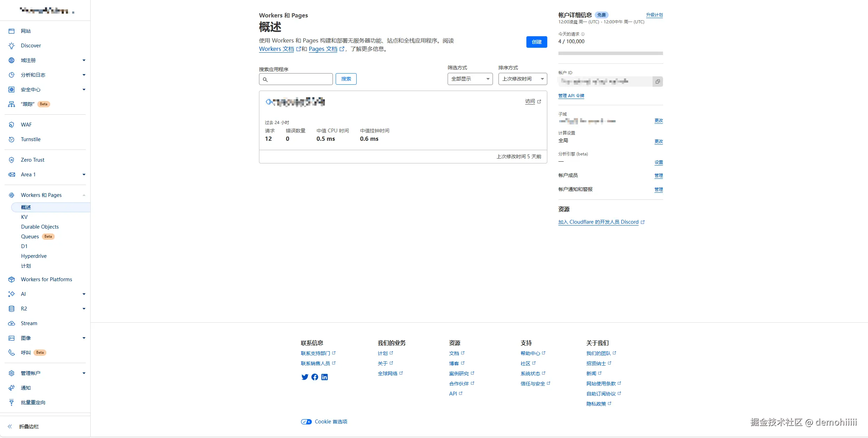This screenshot has width=868, height=438.
Task: Open the Queues submenu item
Action: coord(30,237)
